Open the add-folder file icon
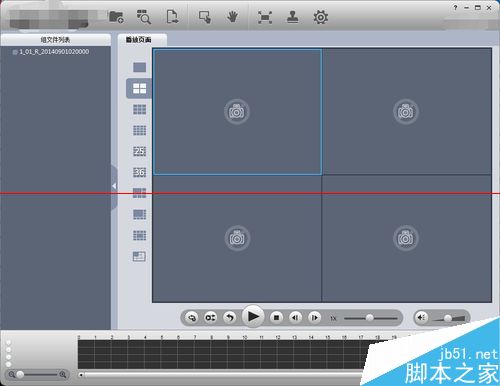The height and width of the screenshot is (386, 500). click(x=116, y=17)
